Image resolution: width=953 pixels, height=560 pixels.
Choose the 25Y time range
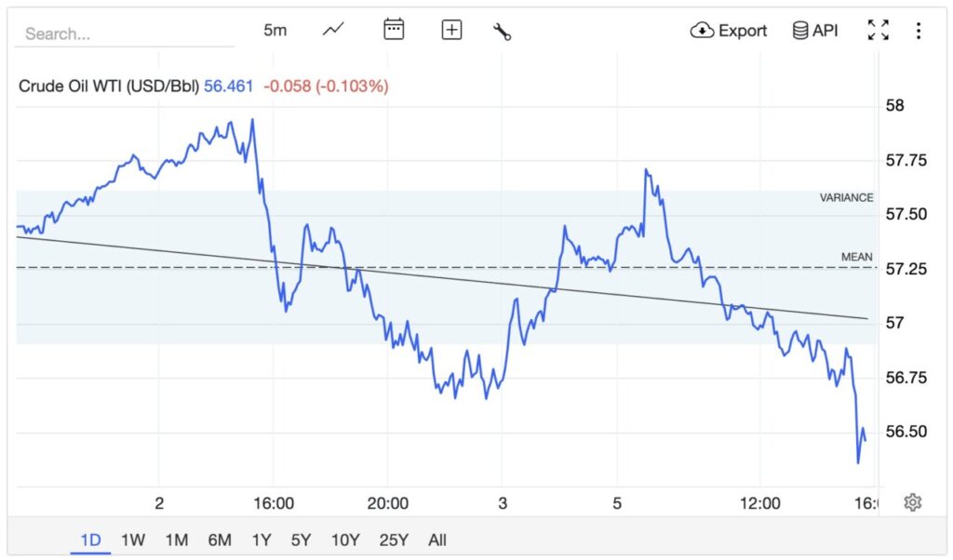394,540
